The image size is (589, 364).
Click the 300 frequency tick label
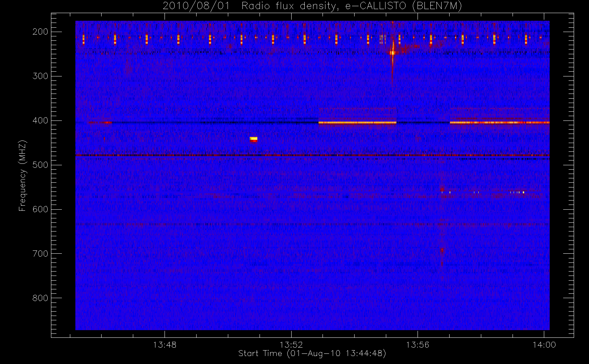point(40,76)
